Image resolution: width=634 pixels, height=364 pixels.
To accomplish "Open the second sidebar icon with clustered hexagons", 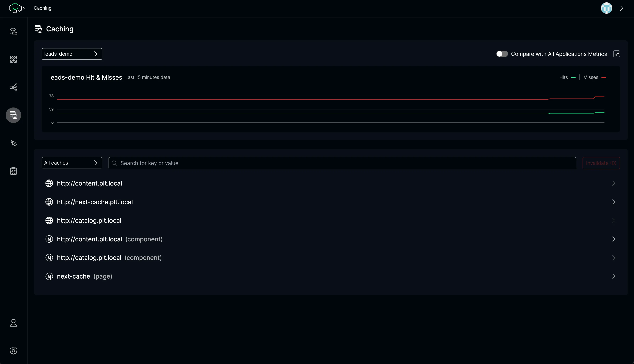I will (x=13, y=60).
